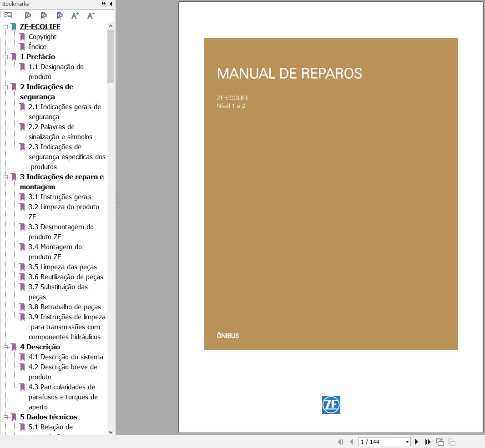Open 3.2 Limpeza do produto ZF
Image resolution: width=485 pixels, height=448 pixels.
[64, 212]
